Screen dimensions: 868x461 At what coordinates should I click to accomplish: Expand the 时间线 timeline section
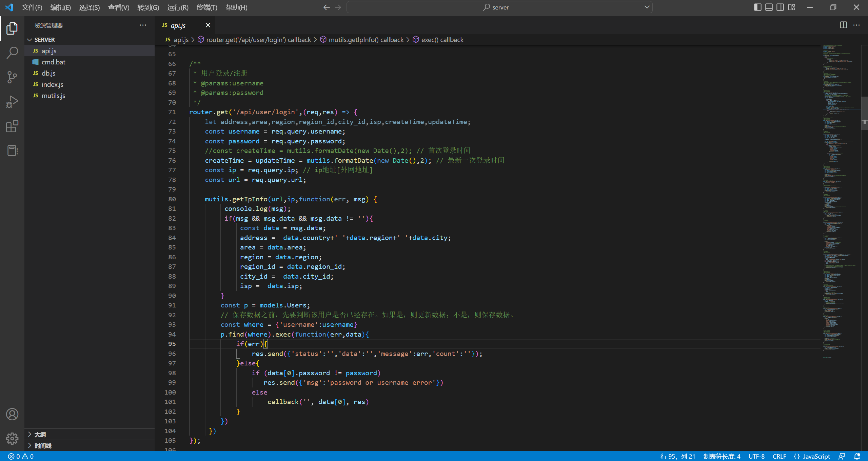[x=90, y=445]
